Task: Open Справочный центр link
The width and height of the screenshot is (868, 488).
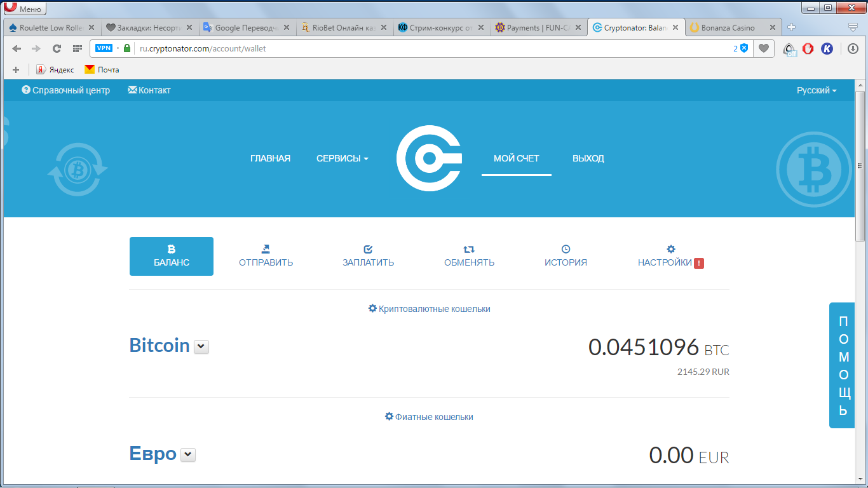Action: tap(66, 90)
